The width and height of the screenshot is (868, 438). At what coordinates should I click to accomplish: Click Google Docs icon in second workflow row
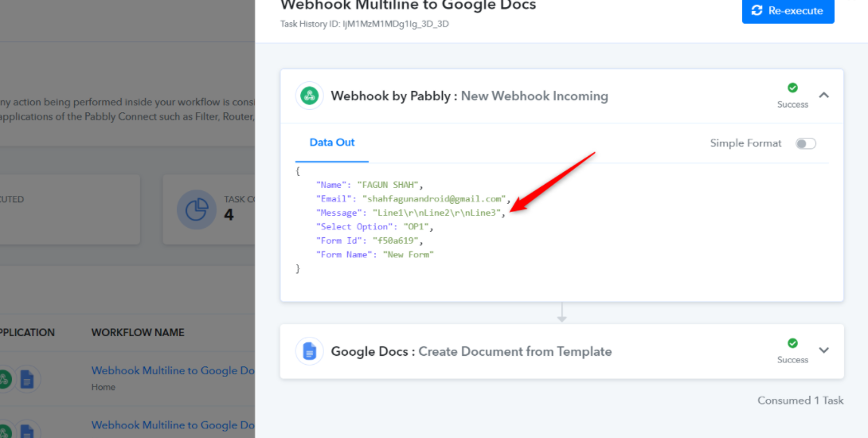click(27, 431)
